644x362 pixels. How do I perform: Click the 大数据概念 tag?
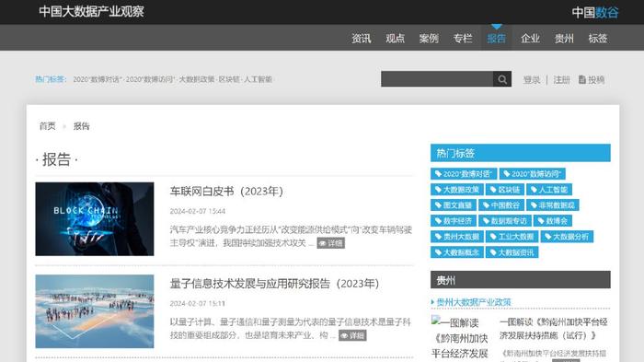pyautogui.click(x=457, y=252)
